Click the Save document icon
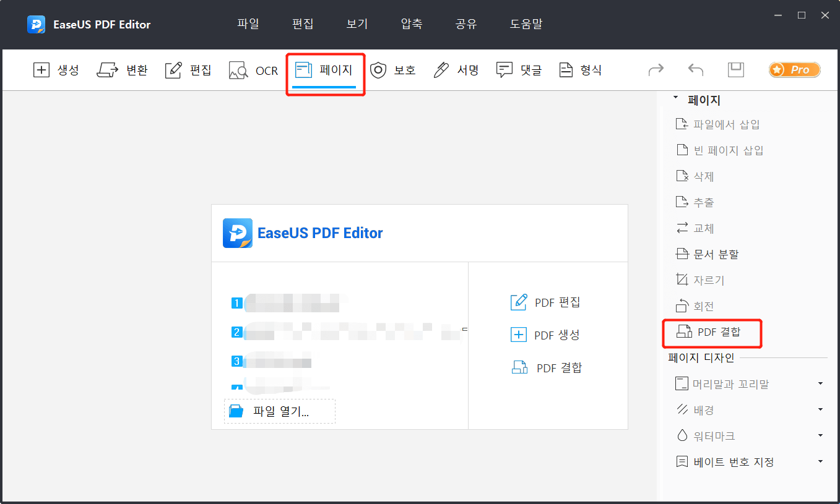840x504 pixels. [x=735, y=70]
